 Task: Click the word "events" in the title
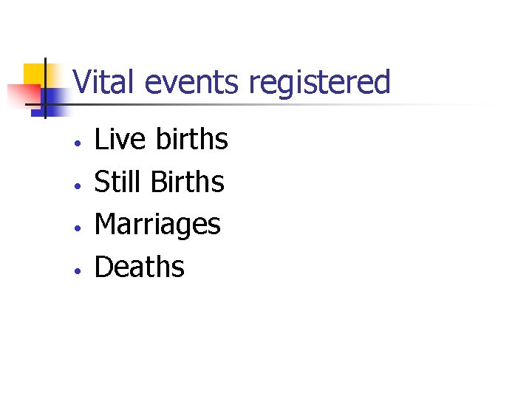point(193,82)
